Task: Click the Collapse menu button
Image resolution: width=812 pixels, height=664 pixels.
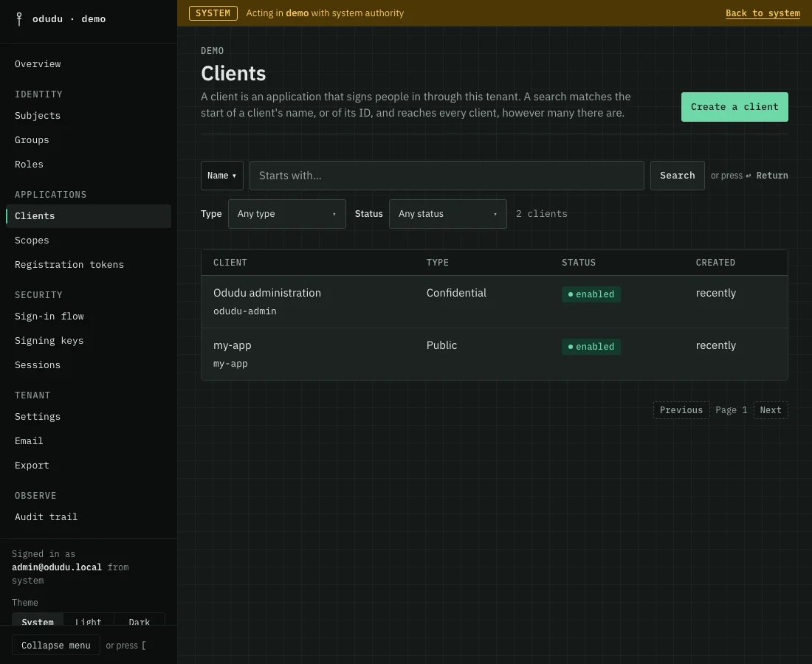Action: coord(56,646)
